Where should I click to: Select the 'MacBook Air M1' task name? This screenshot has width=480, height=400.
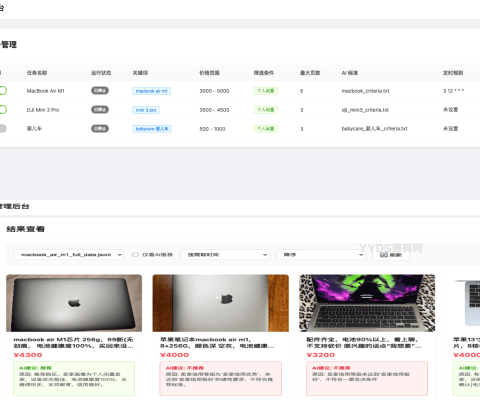pos(46,91)
